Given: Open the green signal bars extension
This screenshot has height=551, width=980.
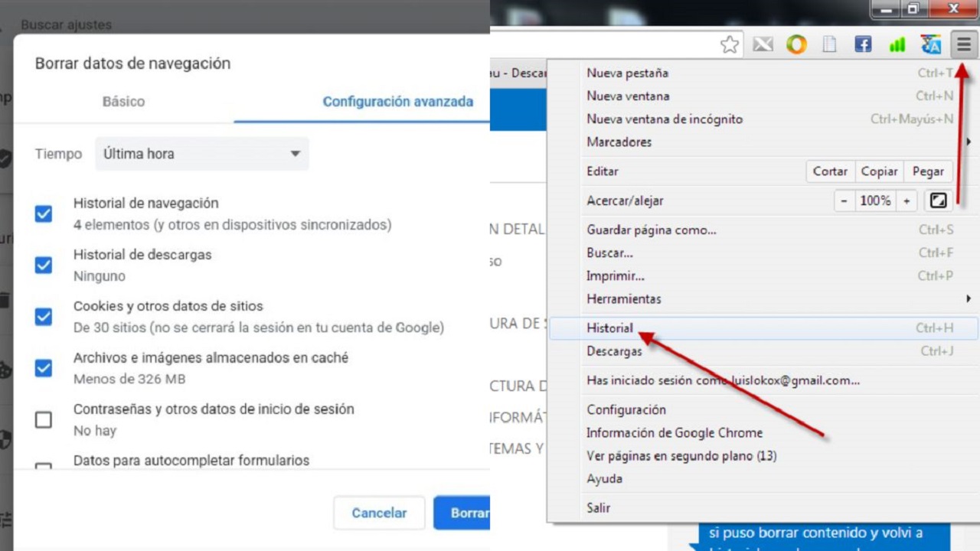Looking at the screenshot, I should [x=897, y=44].
